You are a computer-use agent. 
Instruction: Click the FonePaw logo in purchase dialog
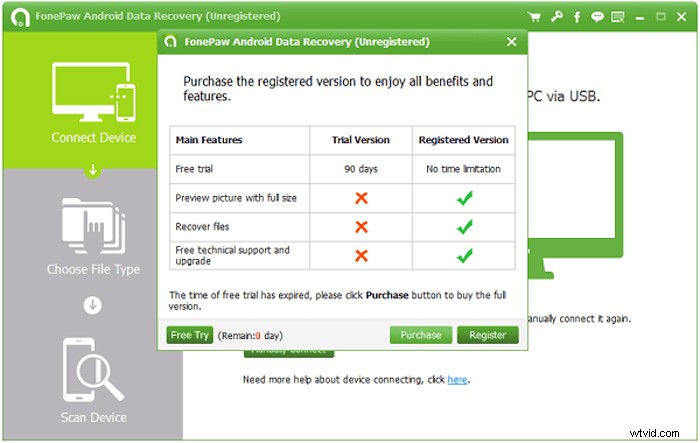tap(171, 42)
